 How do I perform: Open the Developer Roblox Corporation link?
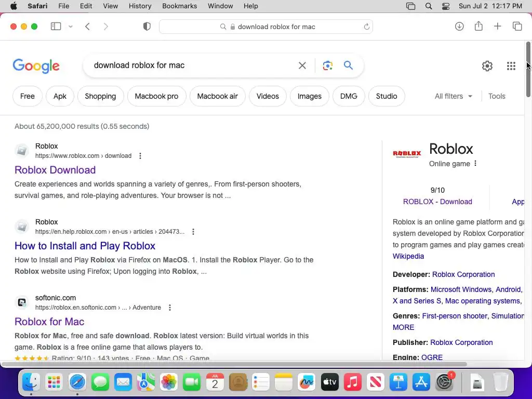coord(463,274)
